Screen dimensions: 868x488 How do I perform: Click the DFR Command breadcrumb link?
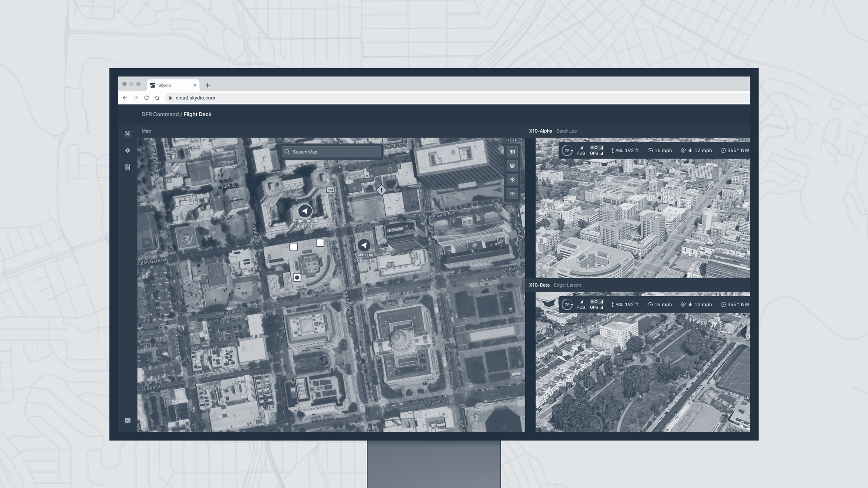[x=160, y=114]
